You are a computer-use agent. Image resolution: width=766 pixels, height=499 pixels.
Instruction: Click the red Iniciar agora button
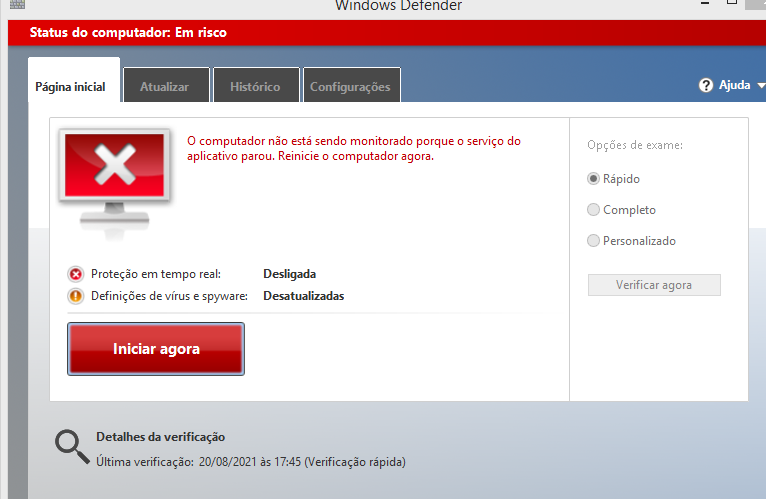(156, 349)
